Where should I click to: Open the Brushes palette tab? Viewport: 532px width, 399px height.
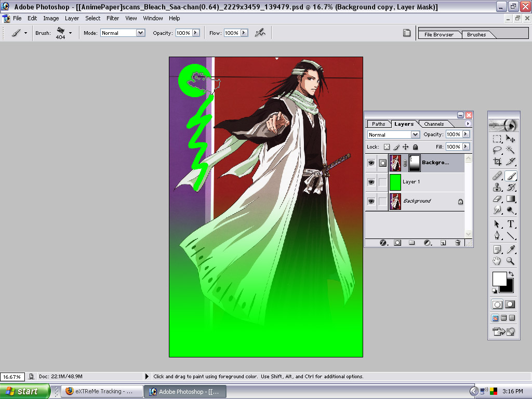(476, 35)
